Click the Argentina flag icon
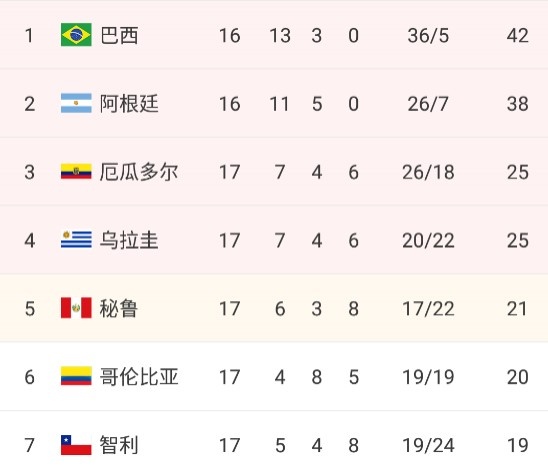548x474 pixels. point(76,103)
